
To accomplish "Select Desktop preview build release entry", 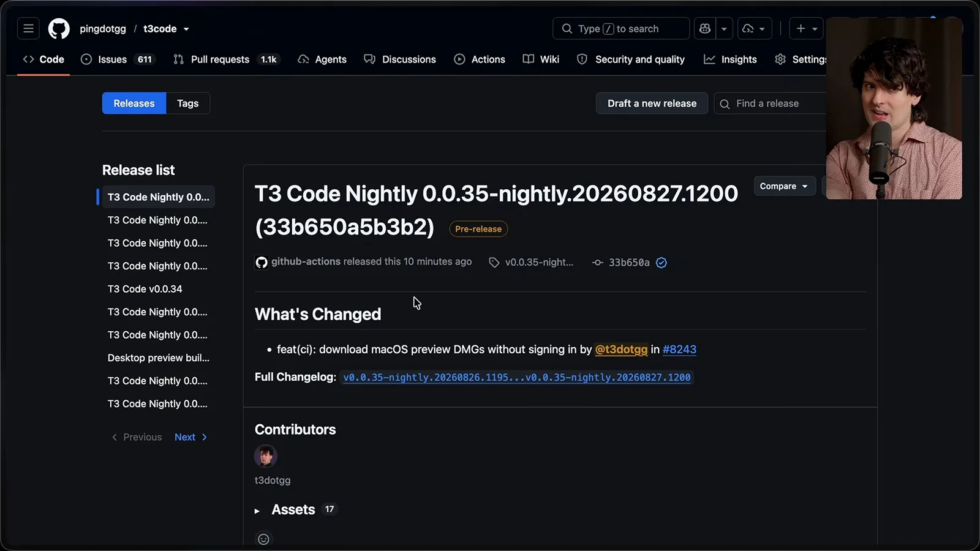I will click(159, 358).
